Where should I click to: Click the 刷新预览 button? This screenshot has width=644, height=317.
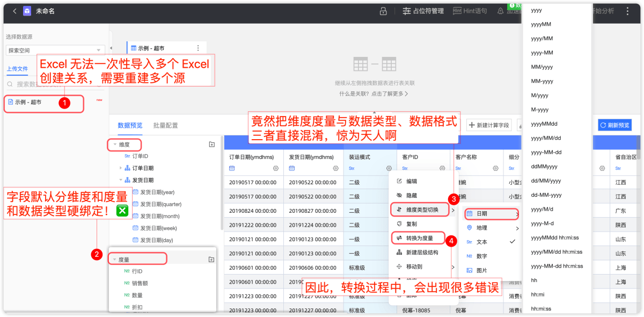point(614,125)
